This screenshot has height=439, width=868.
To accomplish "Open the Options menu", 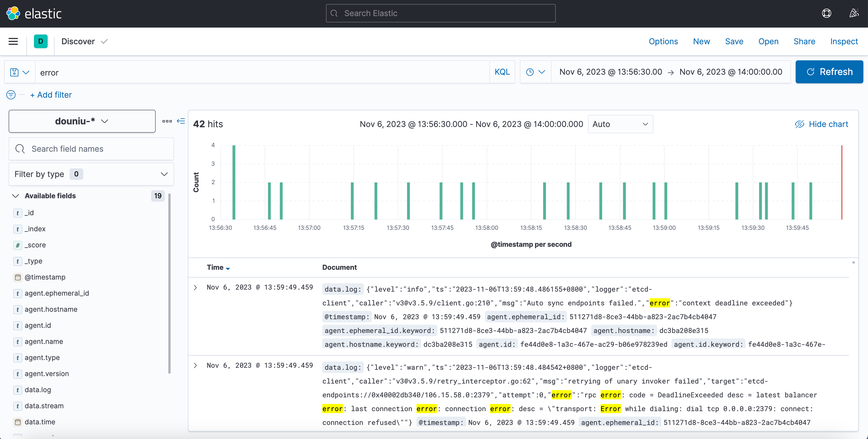I will 663,41.
